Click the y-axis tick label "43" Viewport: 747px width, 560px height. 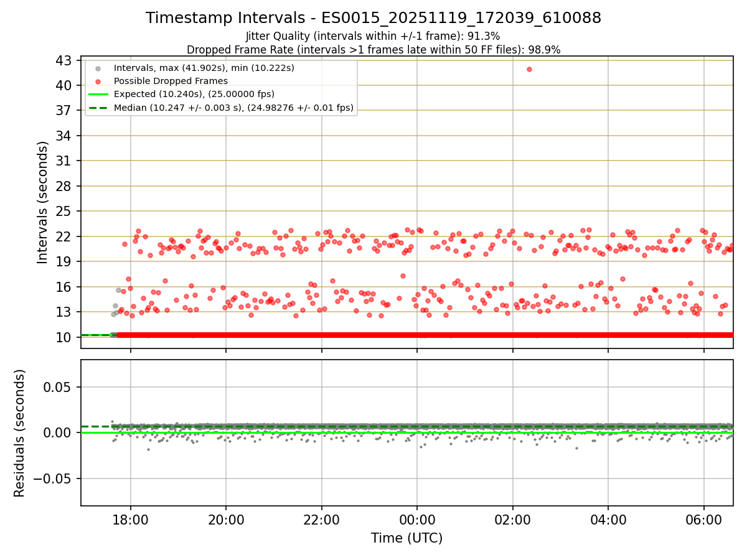point(65,60)
